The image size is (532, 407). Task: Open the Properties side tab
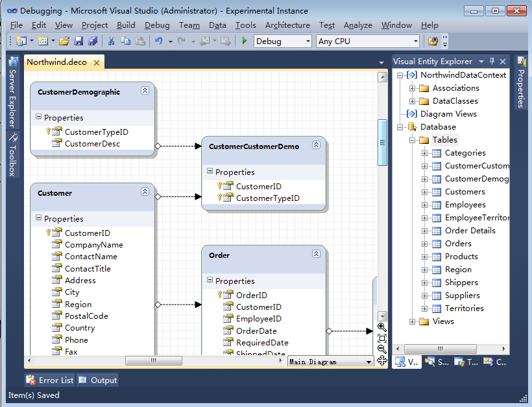click(x=522, y=82)
